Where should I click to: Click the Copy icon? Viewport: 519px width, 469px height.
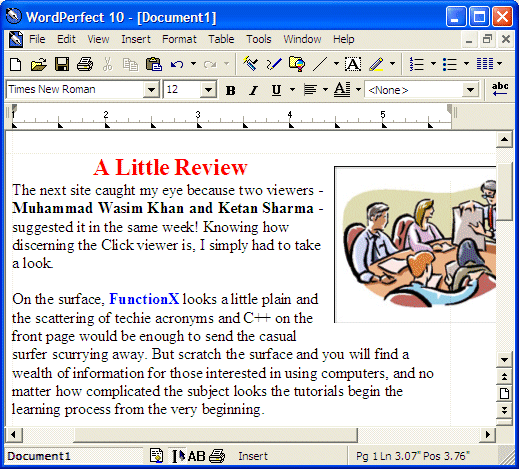coord(130,64)
